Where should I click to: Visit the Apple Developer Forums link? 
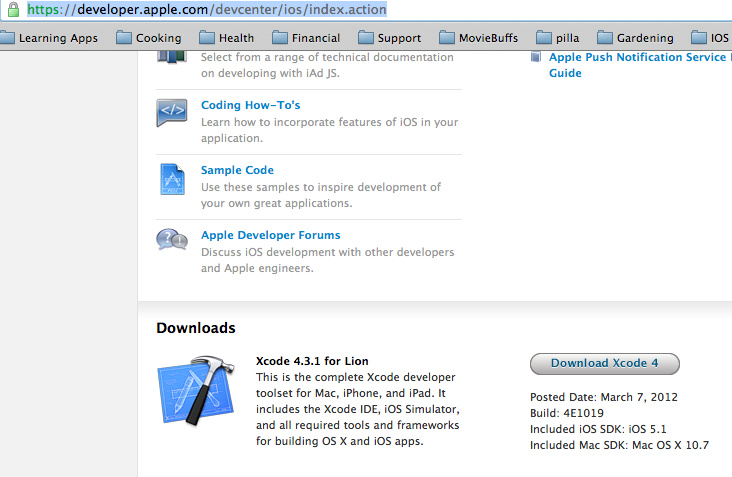pos(270,235)
